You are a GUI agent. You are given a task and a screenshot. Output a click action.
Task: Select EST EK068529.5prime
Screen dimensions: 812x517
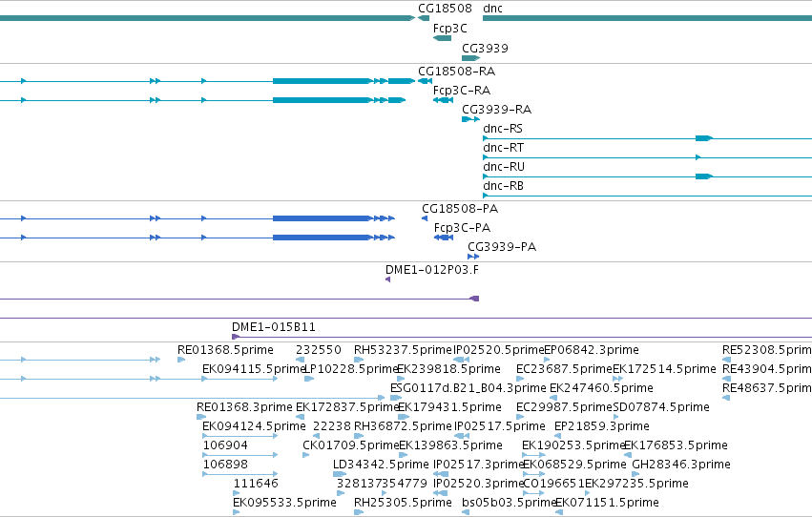(574, 465)
